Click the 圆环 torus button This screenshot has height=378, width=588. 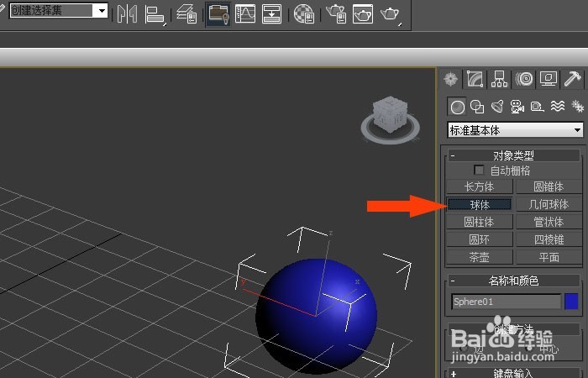(x=480, y=239)
